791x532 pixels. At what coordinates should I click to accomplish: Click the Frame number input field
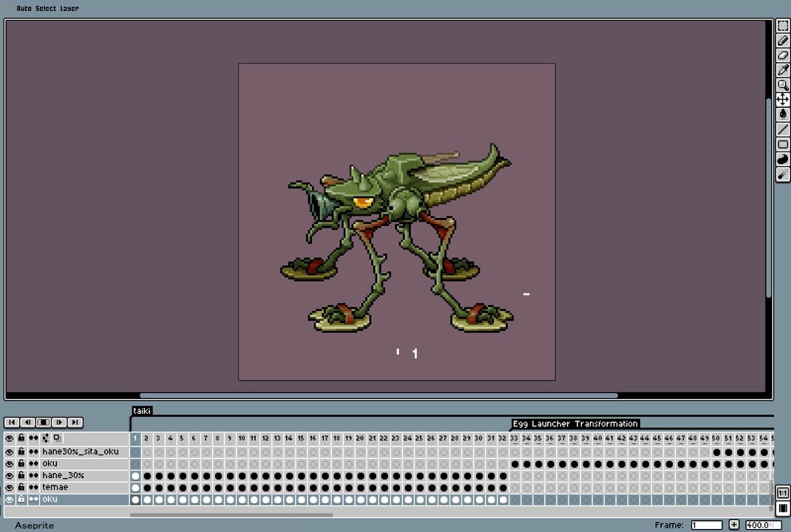(x=707, y=525)
